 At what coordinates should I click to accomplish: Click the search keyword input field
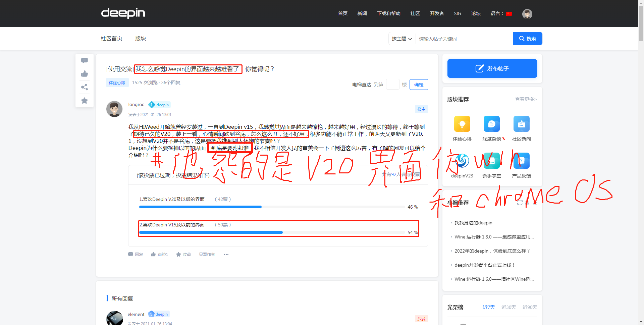coord(465,39)
